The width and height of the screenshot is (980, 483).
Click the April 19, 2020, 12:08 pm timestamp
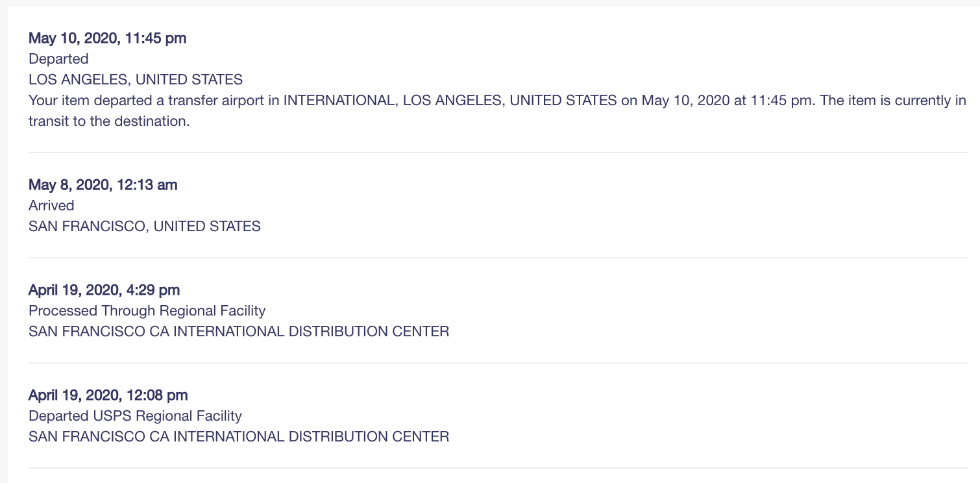(x=108, y=395)
